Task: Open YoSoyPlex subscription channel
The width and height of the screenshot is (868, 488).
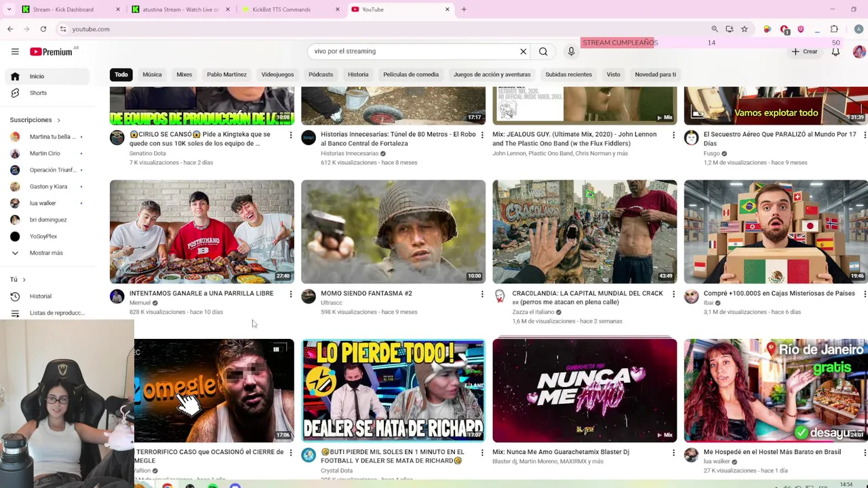Action: point(45,236)
